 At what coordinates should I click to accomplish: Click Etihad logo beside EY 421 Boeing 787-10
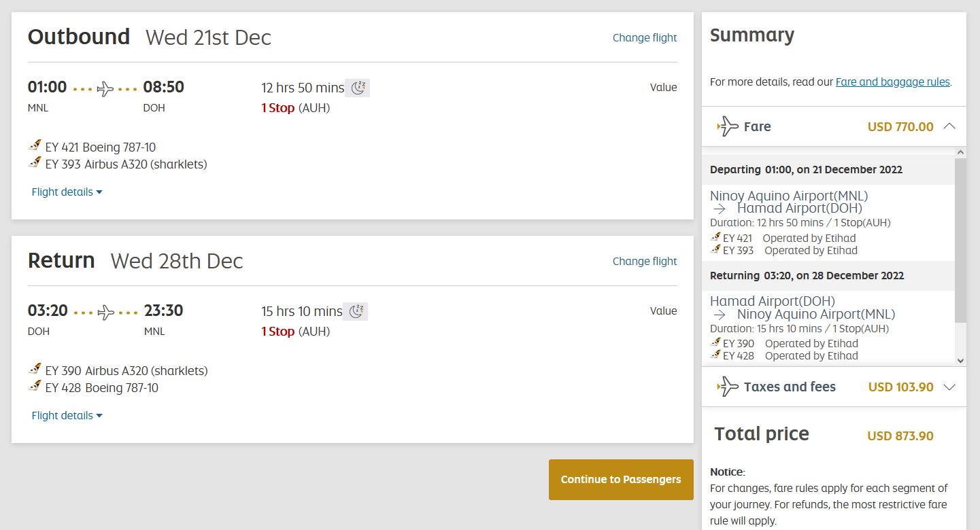click(35, 146)
